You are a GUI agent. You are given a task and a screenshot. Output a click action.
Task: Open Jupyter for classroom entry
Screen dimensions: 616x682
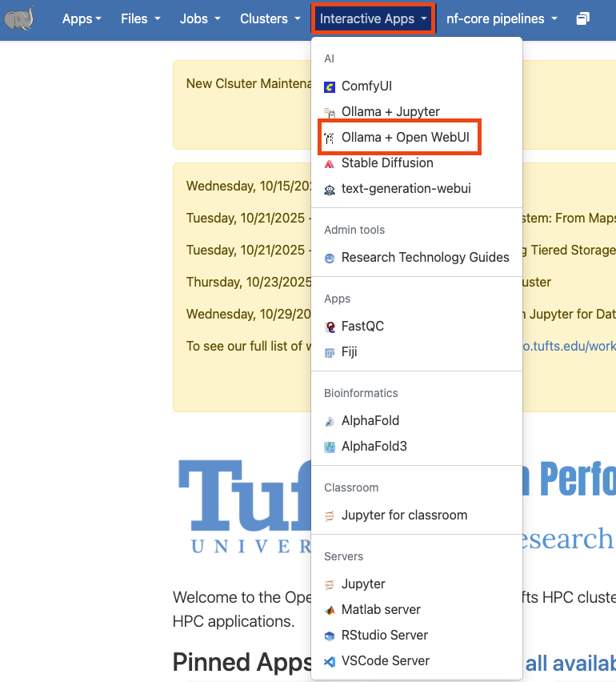(x=417, y=515)
